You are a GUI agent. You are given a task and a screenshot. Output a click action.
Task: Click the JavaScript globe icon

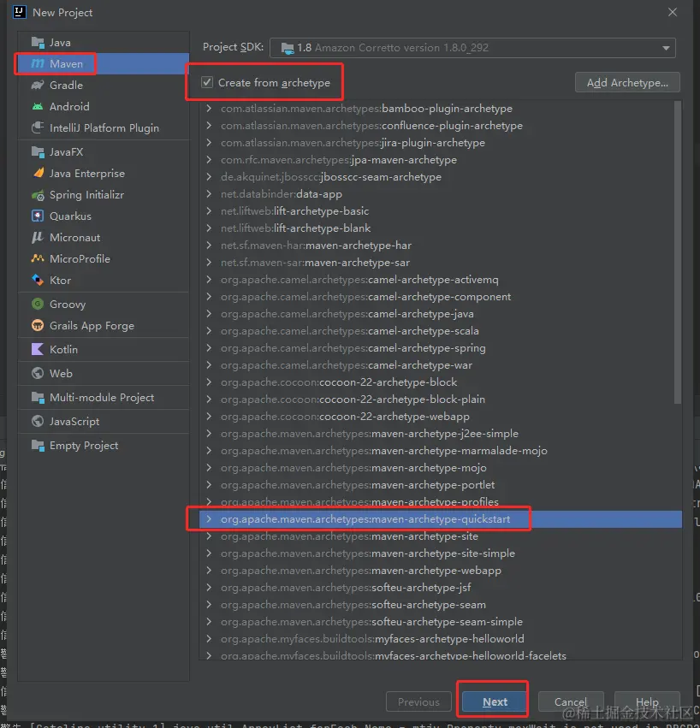tap(38, 421)
